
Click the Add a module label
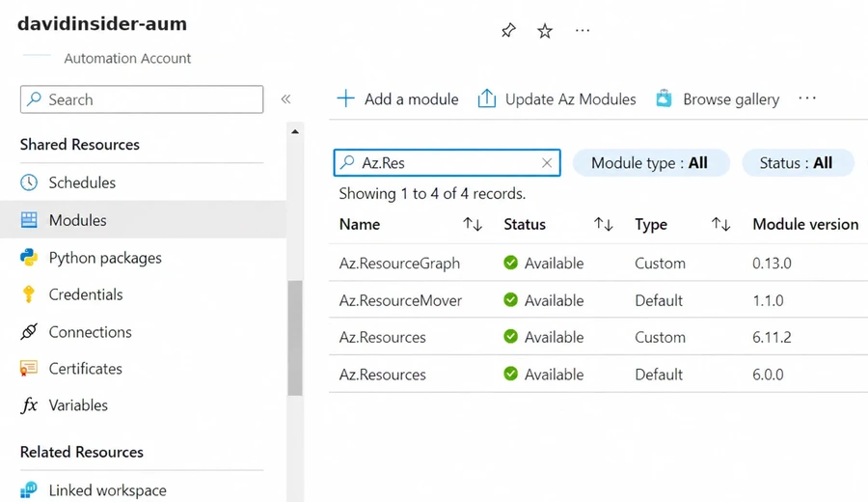(x=411, y=99)
